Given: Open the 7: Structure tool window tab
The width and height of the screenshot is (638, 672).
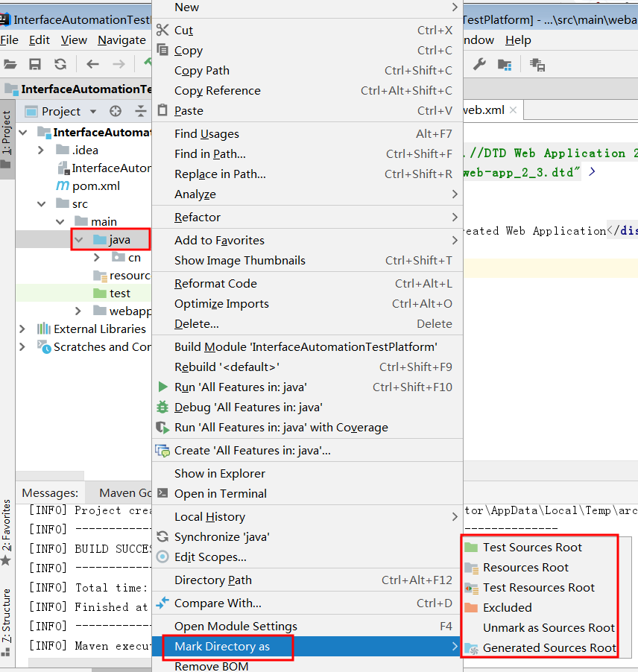Looking at the screenshot, I should pyautogui.click(x=6, y=621).
